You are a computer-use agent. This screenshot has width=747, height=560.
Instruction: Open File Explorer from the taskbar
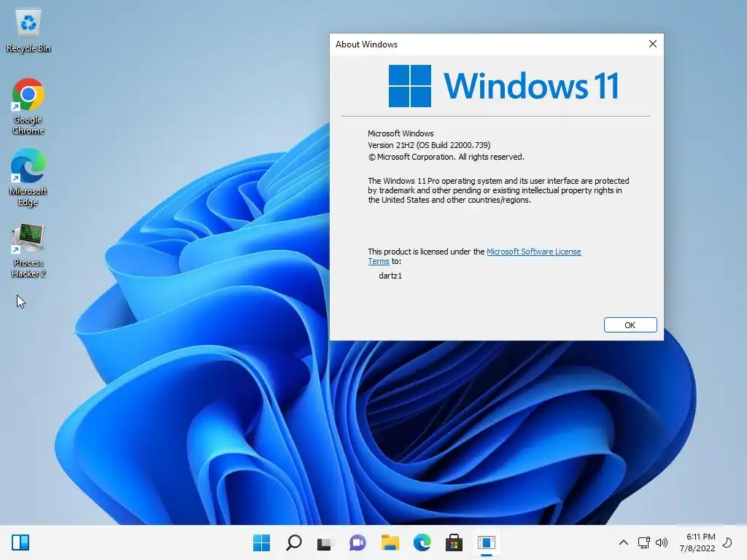(390, 542)
